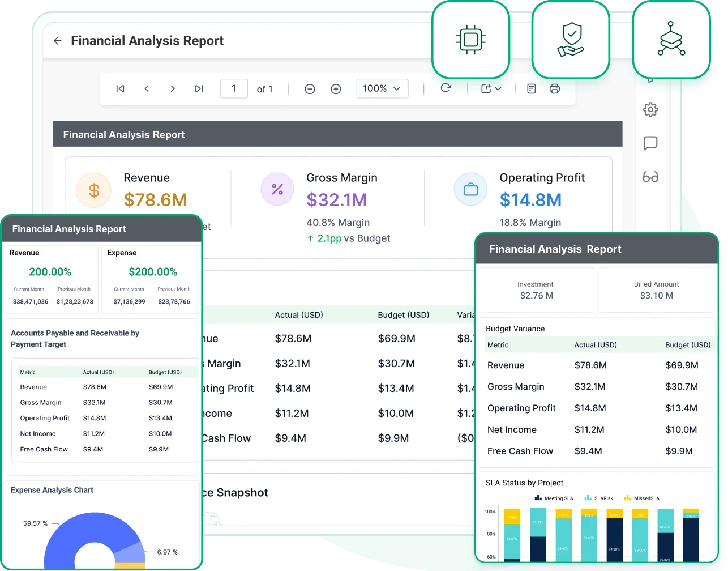Click the Expense $200.00% value
The height and width of the screenshot is (571, 728).
(x=153, y=272)
